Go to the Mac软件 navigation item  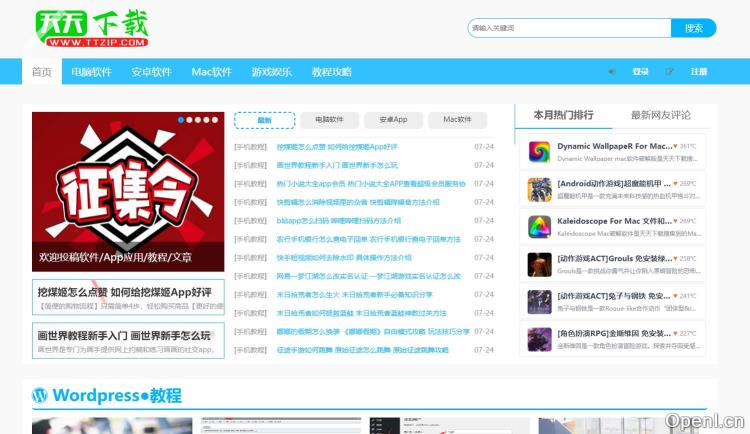pyautogui.click(x=211, y=72)
